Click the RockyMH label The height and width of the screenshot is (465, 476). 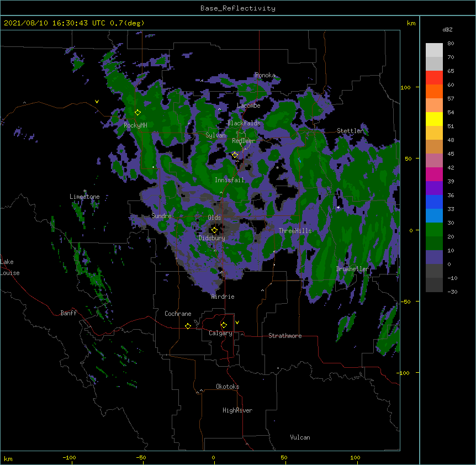135,125
